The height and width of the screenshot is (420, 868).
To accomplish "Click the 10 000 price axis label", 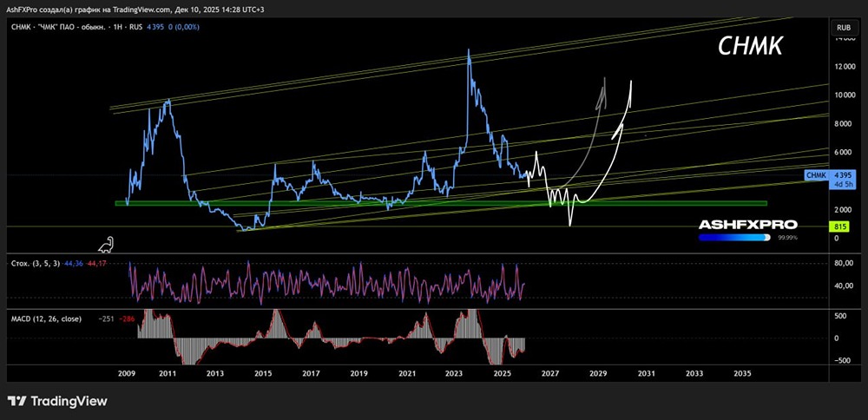I will tap(845, 95).
